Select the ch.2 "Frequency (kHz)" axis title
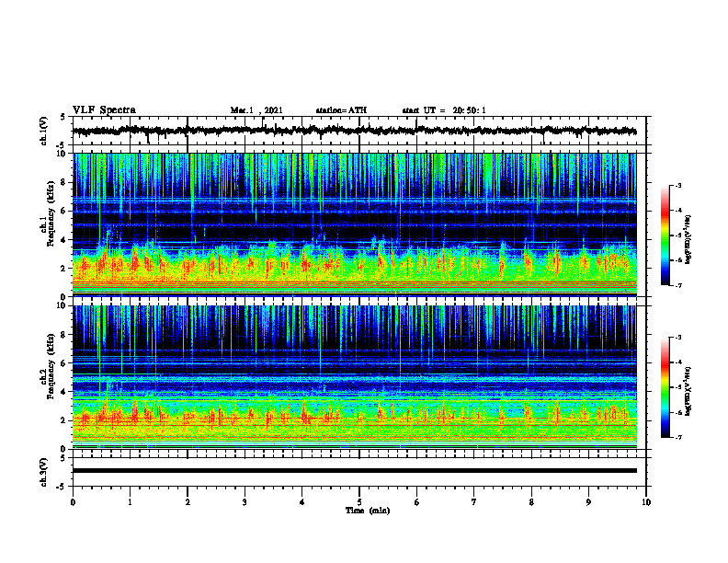The width and height of the screenshot is (728, 563). pyautogui.click(x=51, y=366)
